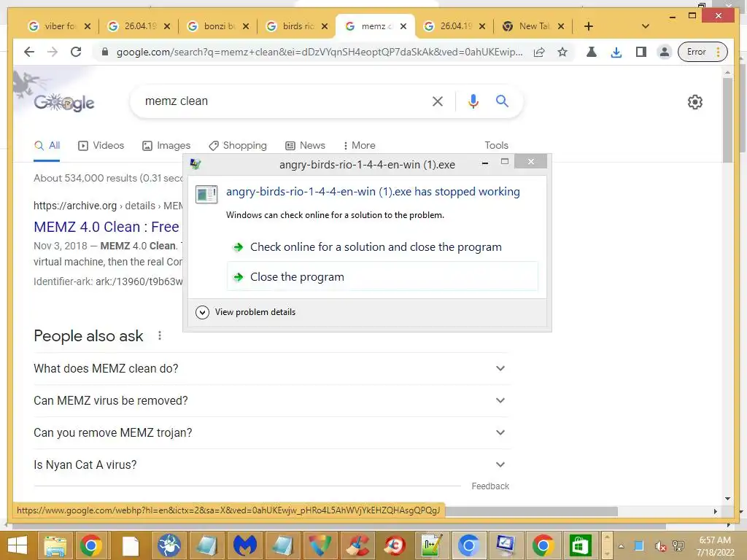
Task: Click the Feedback link
Action: pos(490,486)
